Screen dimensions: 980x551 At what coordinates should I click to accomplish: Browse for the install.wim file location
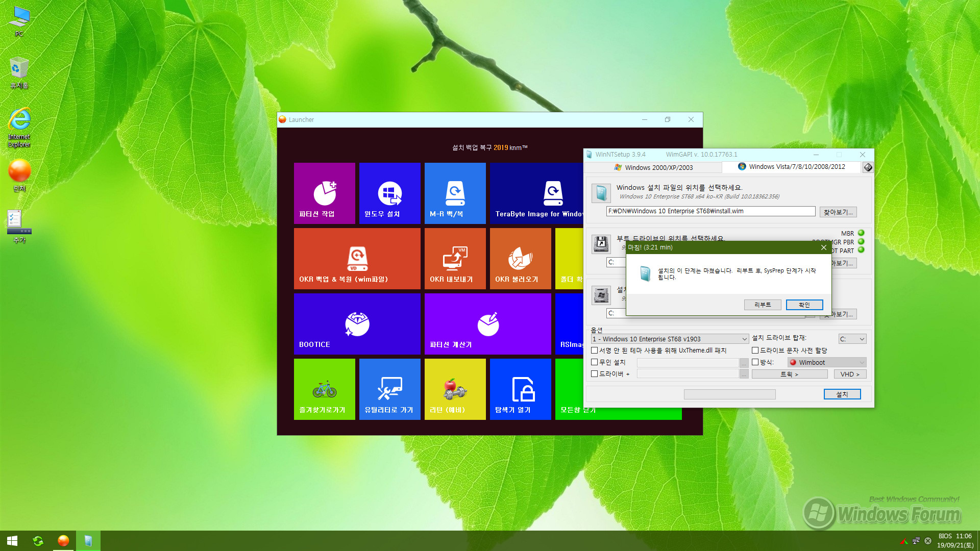coord(838,212)
